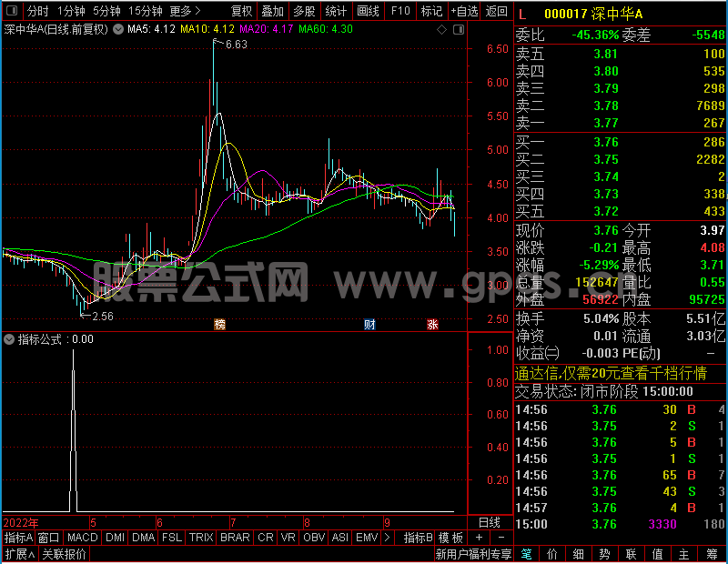
Task: Select the 主 tab
Action: coord(684,554)
